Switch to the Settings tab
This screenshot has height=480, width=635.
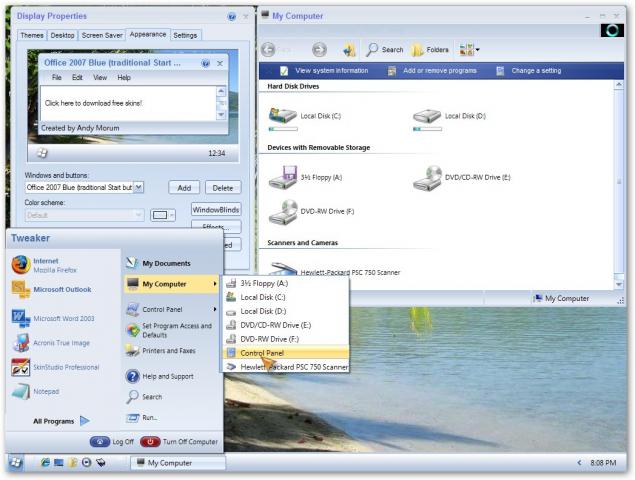pyautogui.click(x=185, y=35)
